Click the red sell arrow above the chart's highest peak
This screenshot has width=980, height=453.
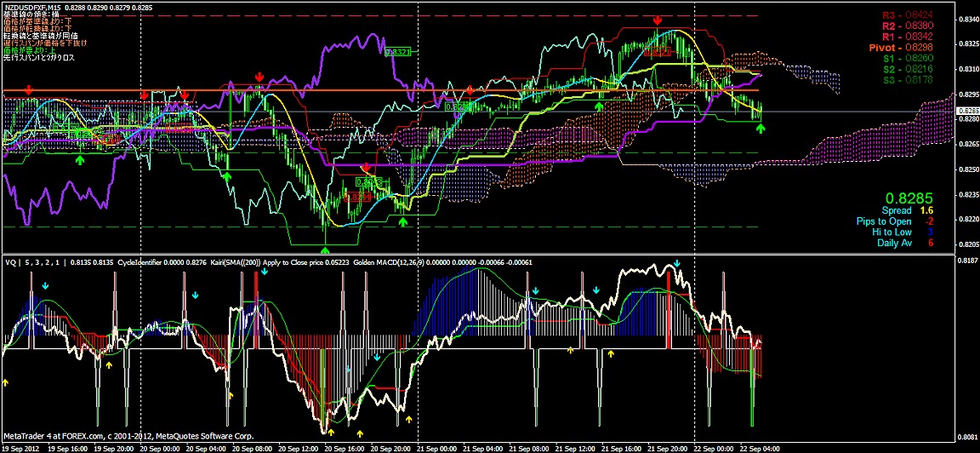pyautogui.click(x=658, y=20)
